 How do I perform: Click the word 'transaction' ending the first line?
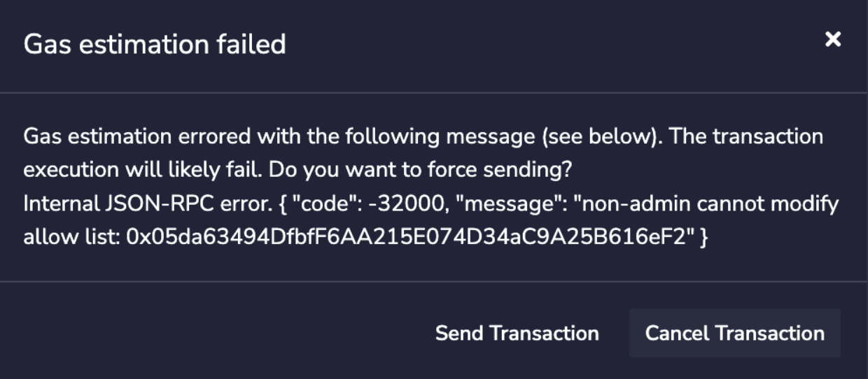[769, 136]
